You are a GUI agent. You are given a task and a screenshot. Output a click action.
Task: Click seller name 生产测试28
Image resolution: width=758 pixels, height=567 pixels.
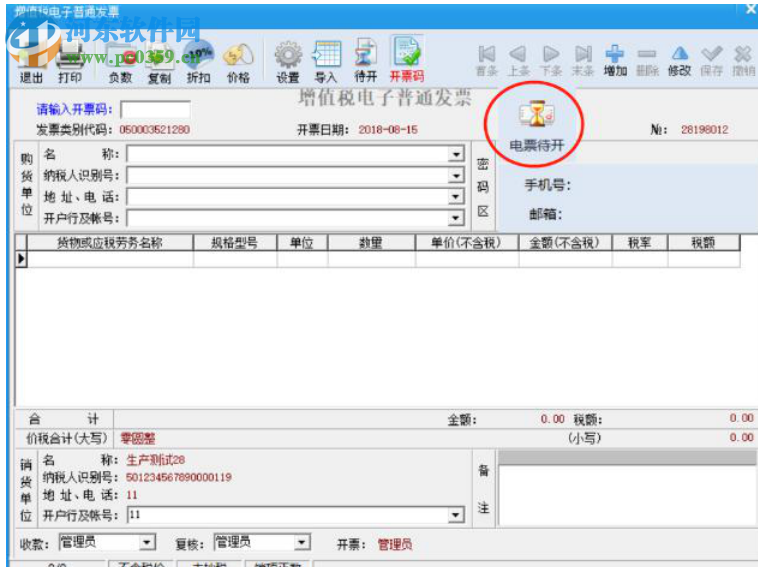pos(156,460)
